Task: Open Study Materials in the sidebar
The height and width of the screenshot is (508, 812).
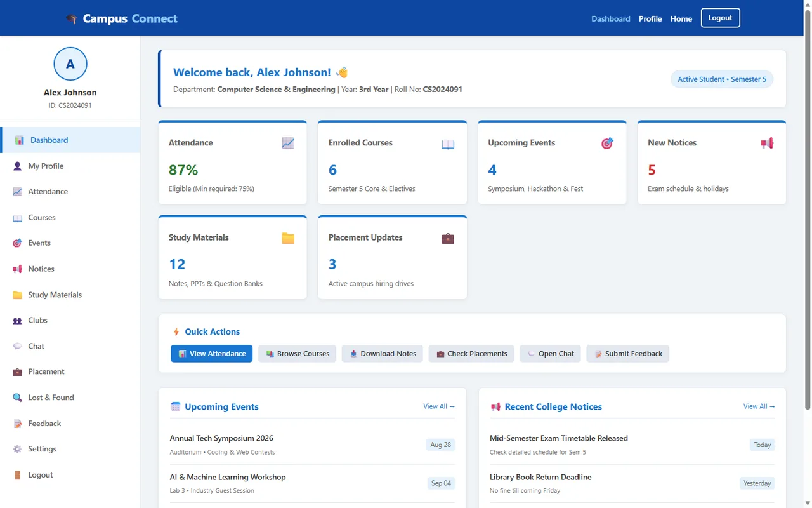Action: [x=70, y=295]
